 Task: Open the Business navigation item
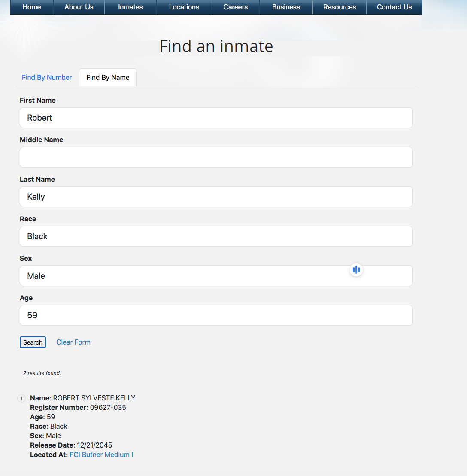(286, 7)
